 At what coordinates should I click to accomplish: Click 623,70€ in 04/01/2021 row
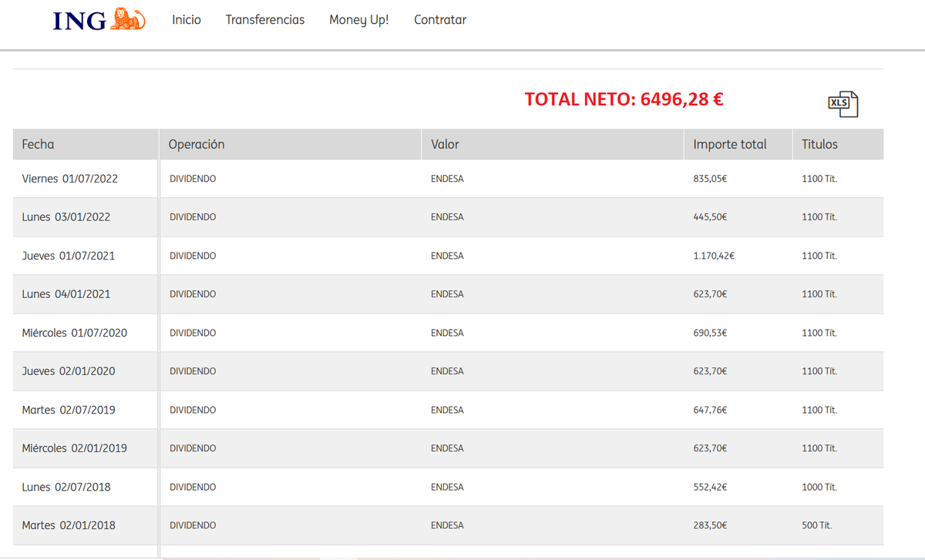click(x=711, y=294)
